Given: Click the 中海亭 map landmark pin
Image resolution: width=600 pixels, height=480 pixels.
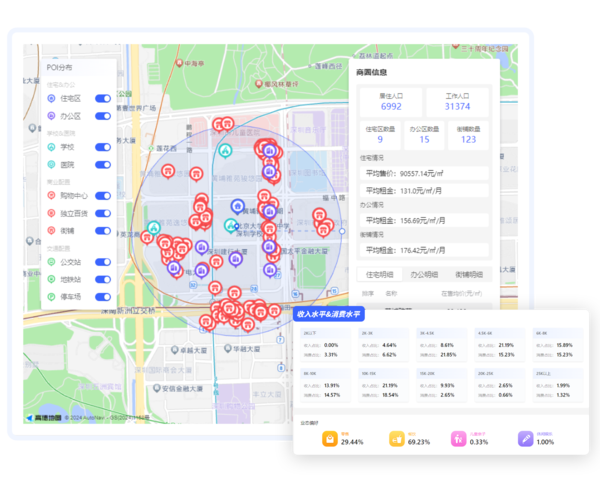Looking at the screenshot, I should [179, 63].
